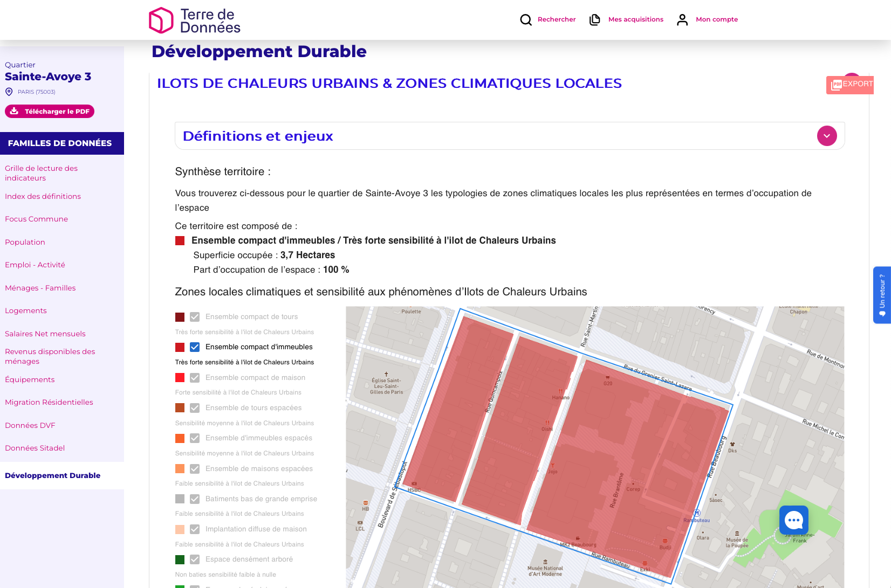Open Mes acquisitions documents icon
Viewport: 891px width, 588px height.
[x=594, y=20]
